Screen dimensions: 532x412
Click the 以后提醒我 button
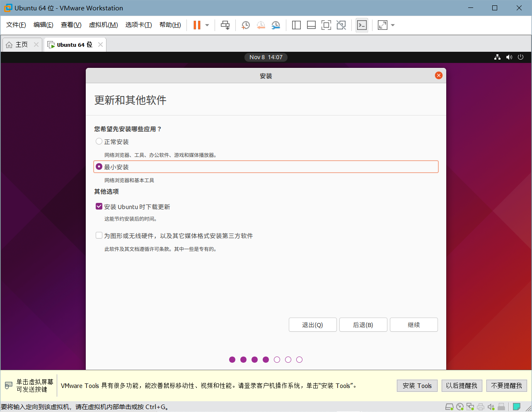pyautogui.click(x=462, y=385)
